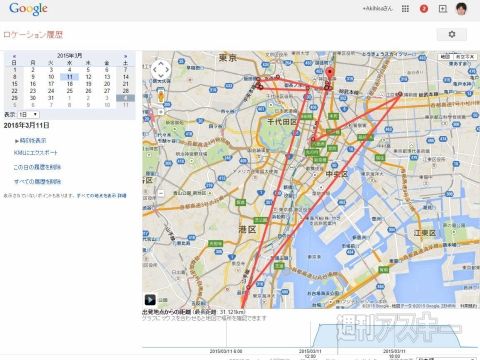This screenshot has width=480, height=360.
Task: Click the share plus icon in header
Action: [443, 9]
